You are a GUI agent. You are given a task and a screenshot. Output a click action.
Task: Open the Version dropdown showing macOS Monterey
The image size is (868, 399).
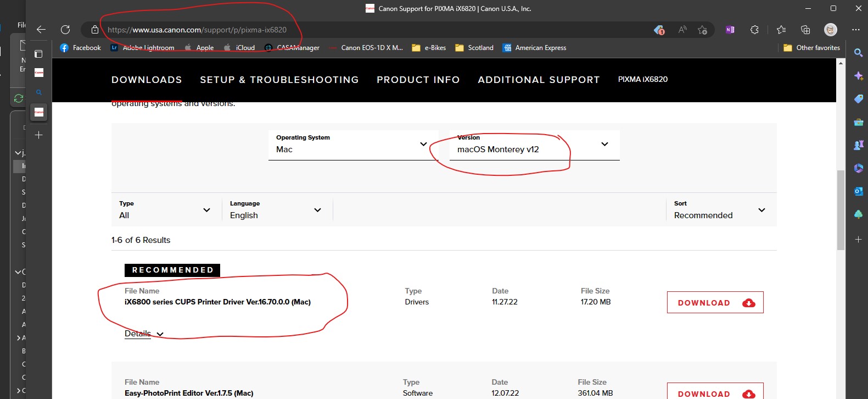(x=534, y=145)
